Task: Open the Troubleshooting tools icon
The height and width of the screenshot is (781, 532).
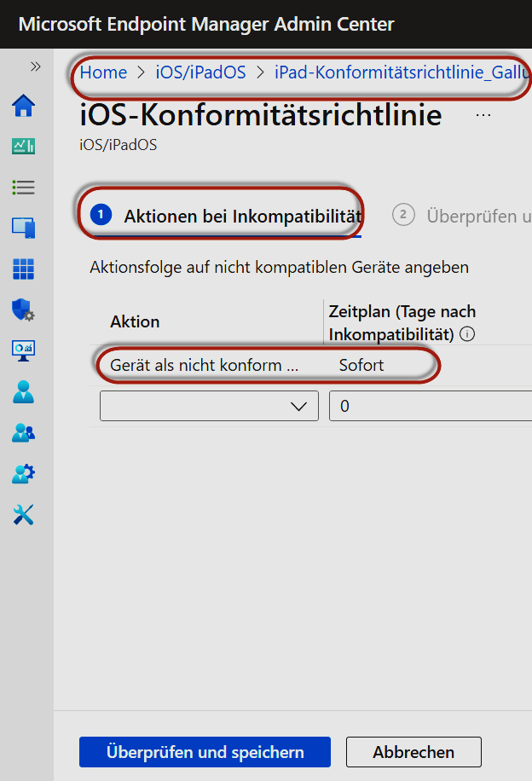Action: (x=24, y=514)
